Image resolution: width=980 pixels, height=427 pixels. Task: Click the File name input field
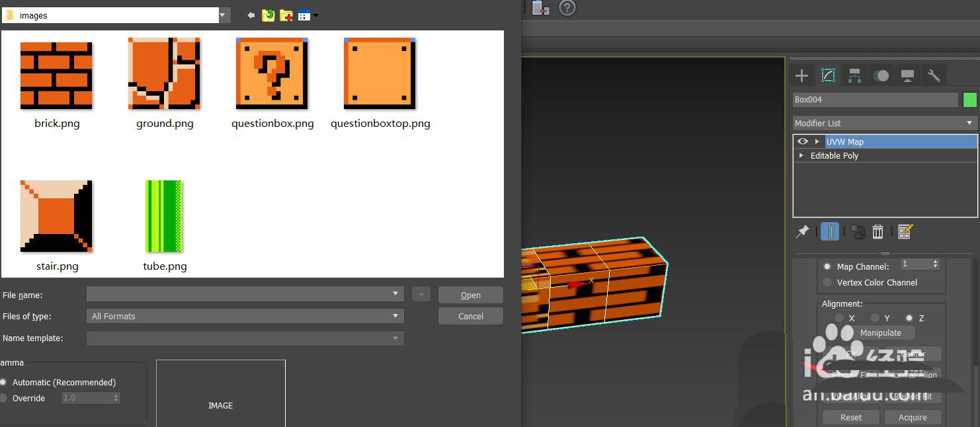(x=245, y=294)
